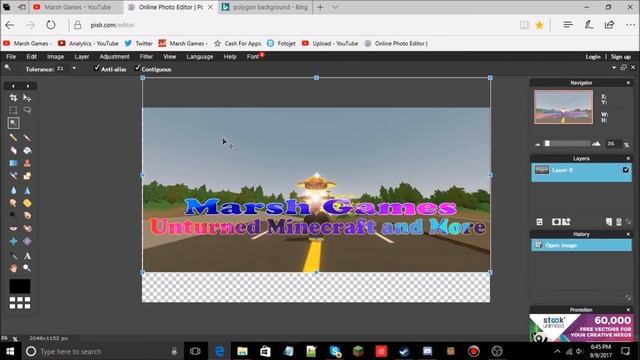Create a new layer in Layers panel
Viewport: 640px width, 360px height.
click(x=609, y=222)
